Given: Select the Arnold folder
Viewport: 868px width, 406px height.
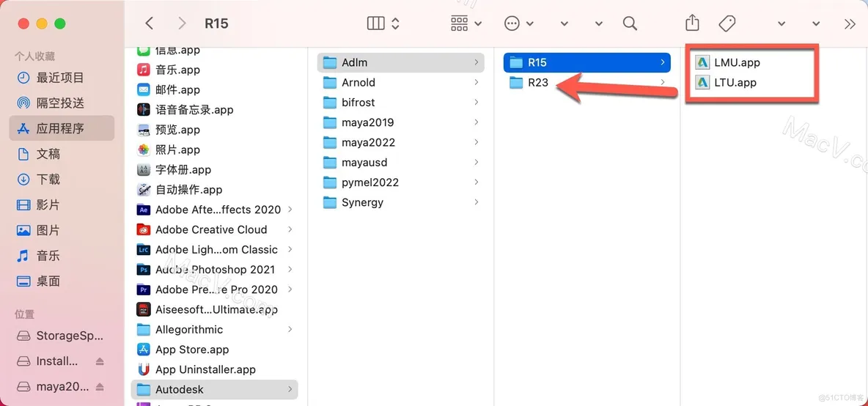Looking at the screenshot, I should (401, 82).
